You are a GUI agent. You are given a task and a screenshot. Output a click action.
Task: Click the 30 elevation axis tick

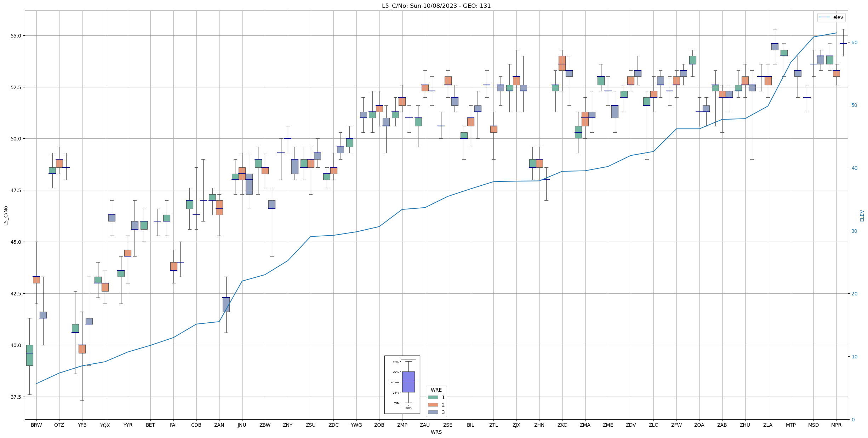click(855, 231)
